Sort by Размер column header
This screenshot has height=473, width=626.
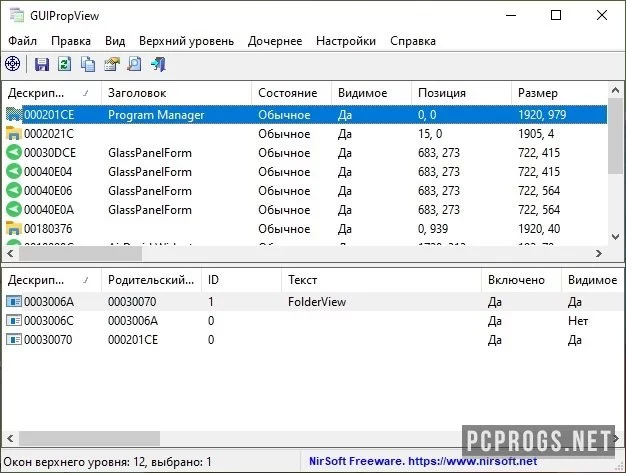pyautogui.click(x=559, y=93)
